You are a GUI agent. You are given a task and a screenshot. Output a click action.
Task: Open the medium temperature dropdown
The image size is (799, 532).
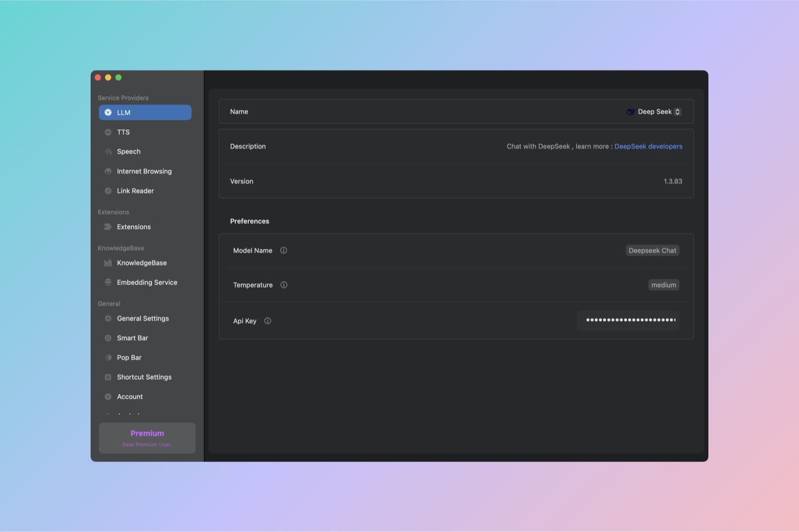(x=664, y=285)
